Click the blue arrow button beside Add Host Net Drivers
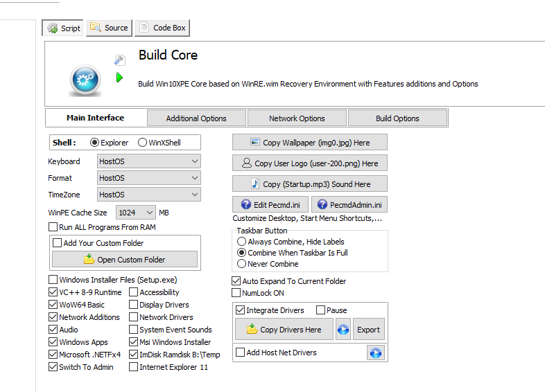 click(376, 353)
